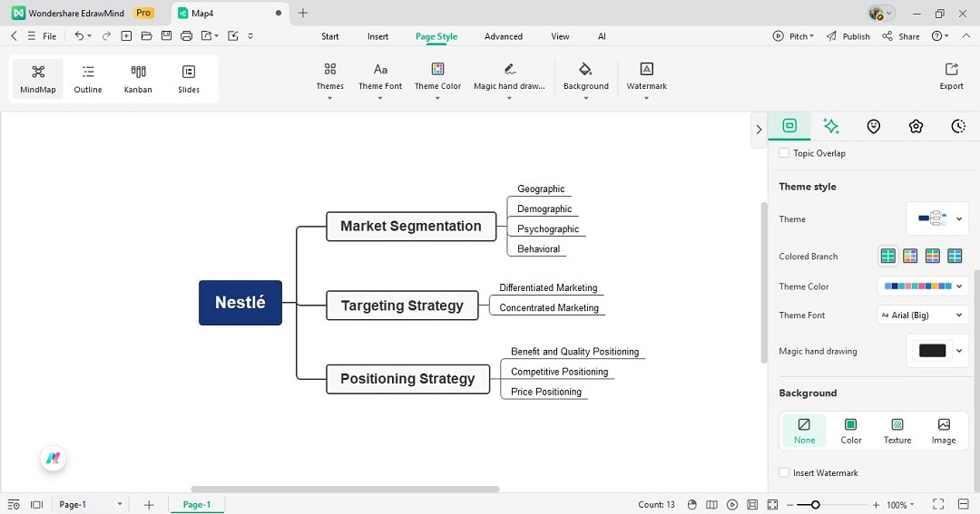Image resolution: width=980 pixels, height=514 pixels.
Task: Enable the Insert Watermark checkbox
Action: click(x=784, y=473)
